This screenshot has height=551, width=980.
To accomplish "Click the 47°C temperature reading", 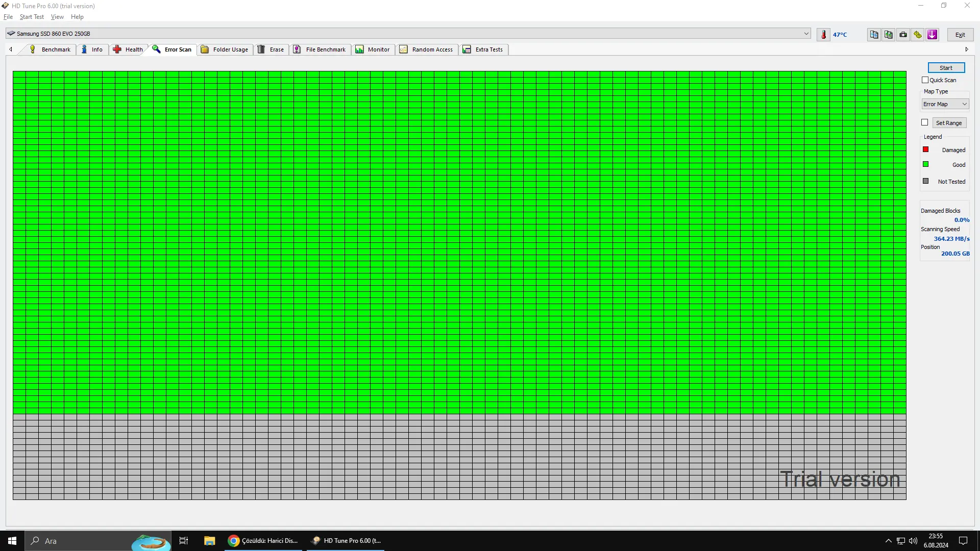I will (840, 35).
